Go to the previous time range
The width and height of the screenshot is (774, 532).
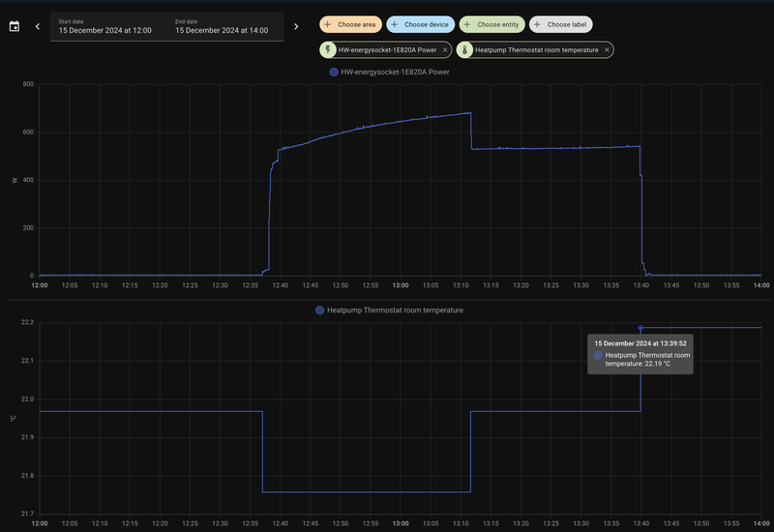coord(38,27)
